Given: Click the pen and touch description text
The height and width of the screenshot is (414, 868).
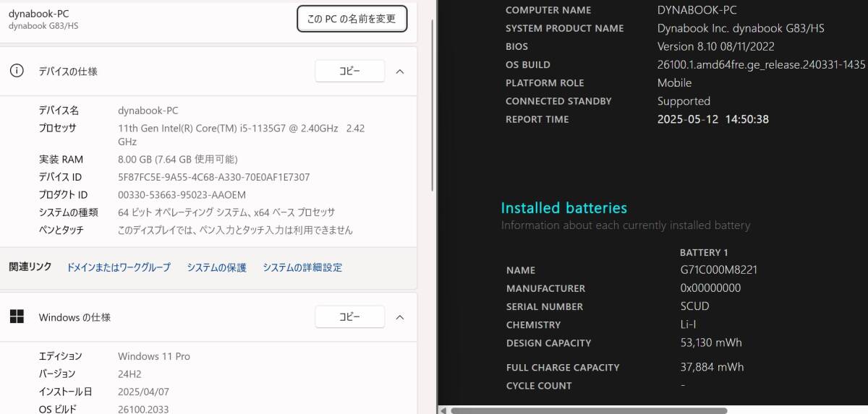Looking at the screenshot, I should (x=235, y=230).
